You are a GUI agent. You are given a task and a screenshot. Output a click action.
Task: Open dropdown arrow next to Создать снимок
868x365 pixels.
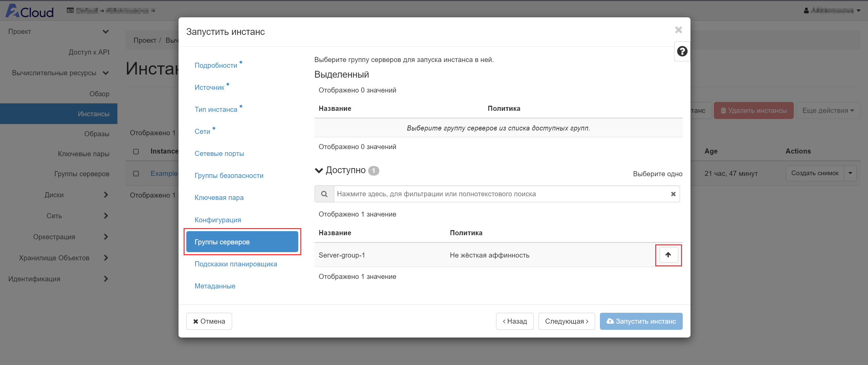(x=850, y=173)
